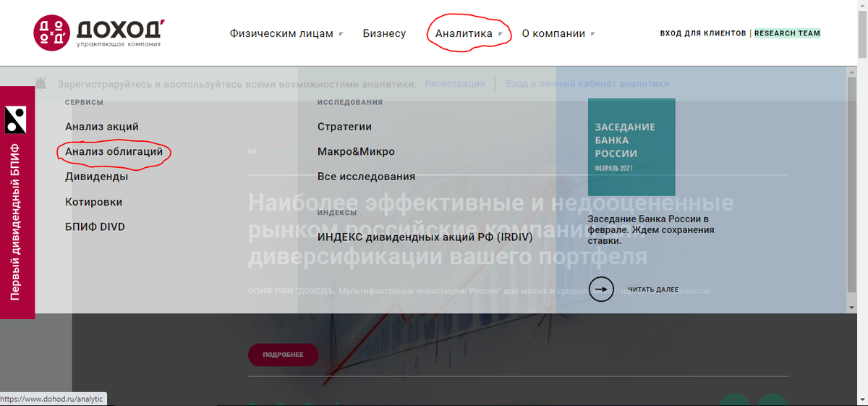Click the circled arrow next to Читать далее

[x=601, y=289]
